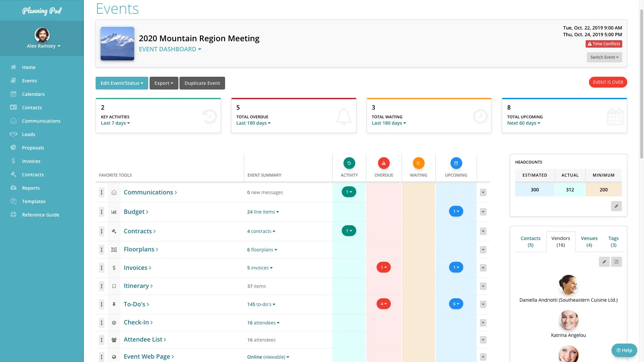Open Calendars from sidebar calendar icon
The width and height of the screenshot is (644, 362).
click(x=13, y=94)
